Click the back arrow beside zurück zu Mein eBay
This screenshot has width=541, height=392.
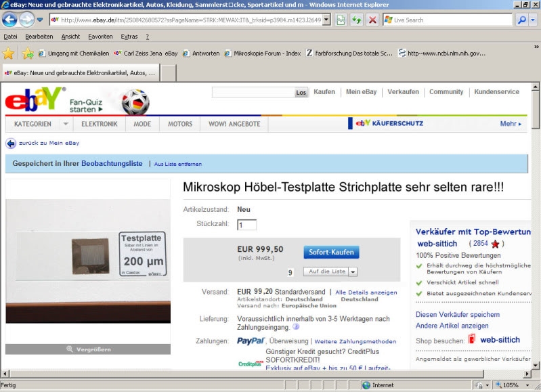[11, 143]
